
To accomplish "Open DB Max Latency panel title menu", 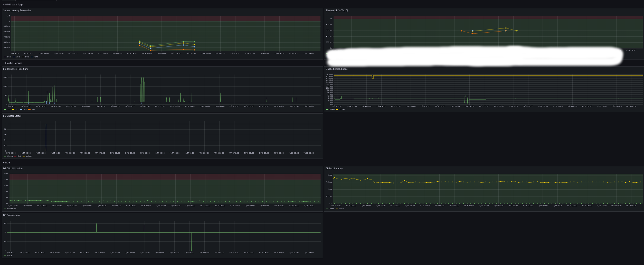I will pyautogui.click(x=334, y=169).
